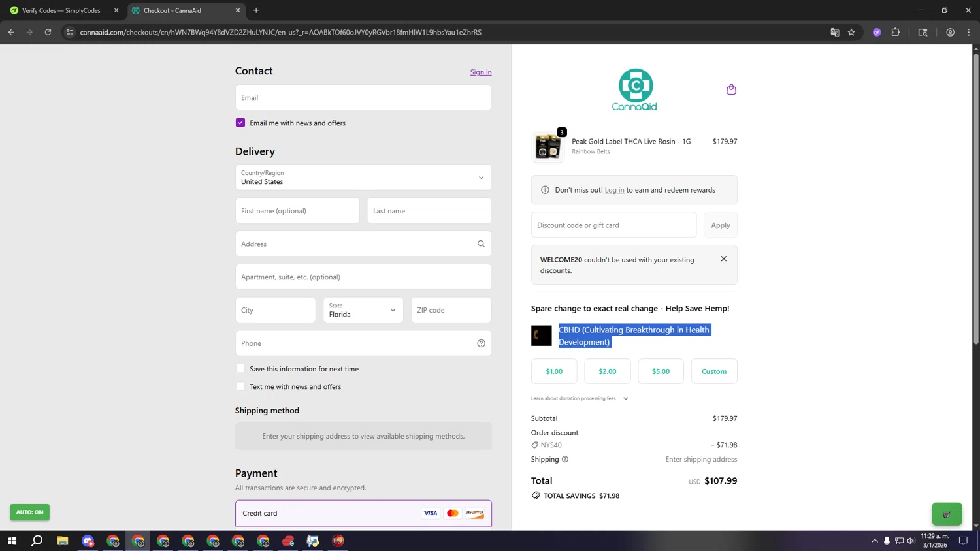Click the Last name field
980x551 pixels.
point(429,211)
